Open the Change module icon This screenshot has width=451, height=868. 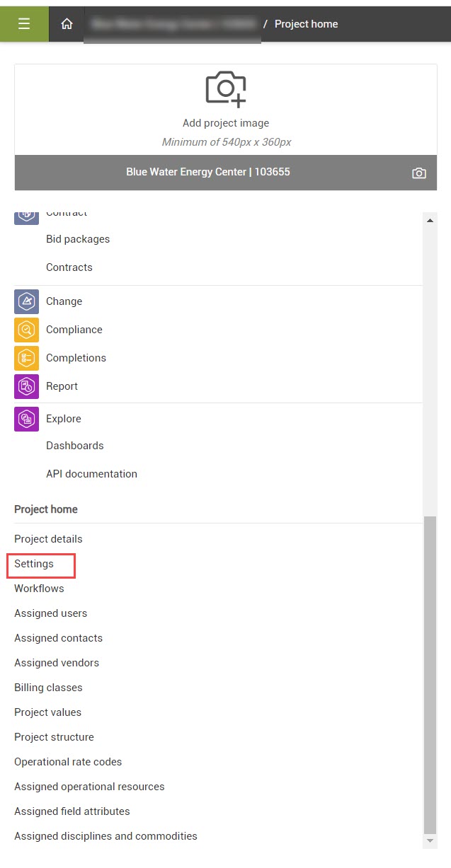point(27,301)
